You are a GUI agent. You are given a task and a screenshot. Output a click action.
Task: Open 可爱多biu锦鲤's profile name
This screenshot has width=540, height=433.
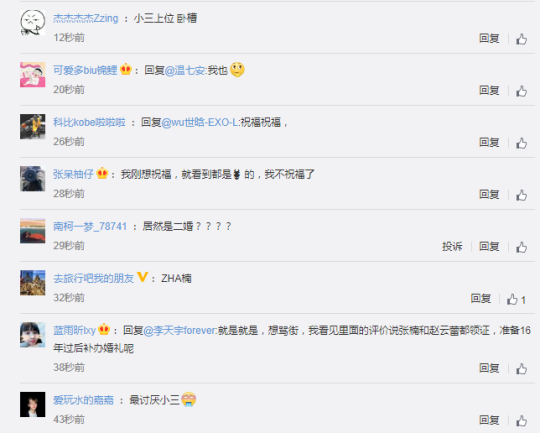(85, 70)
